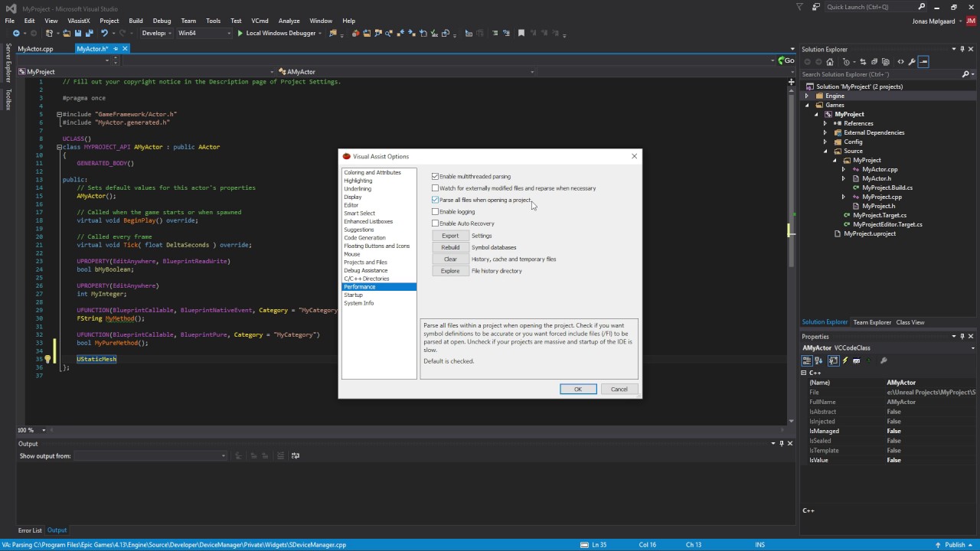Image resolution: width=980 pixels, height=551 pixels.
Task: Toggle Enable multithreaded parsing checkbox
Action: click(x=436, y=177)
